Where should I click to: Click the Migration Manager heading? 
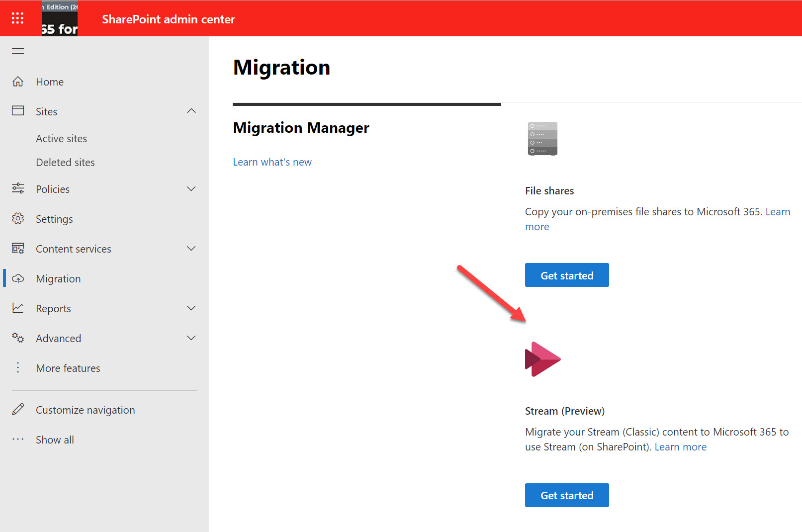pyautogui.click(x=301, y=128)
